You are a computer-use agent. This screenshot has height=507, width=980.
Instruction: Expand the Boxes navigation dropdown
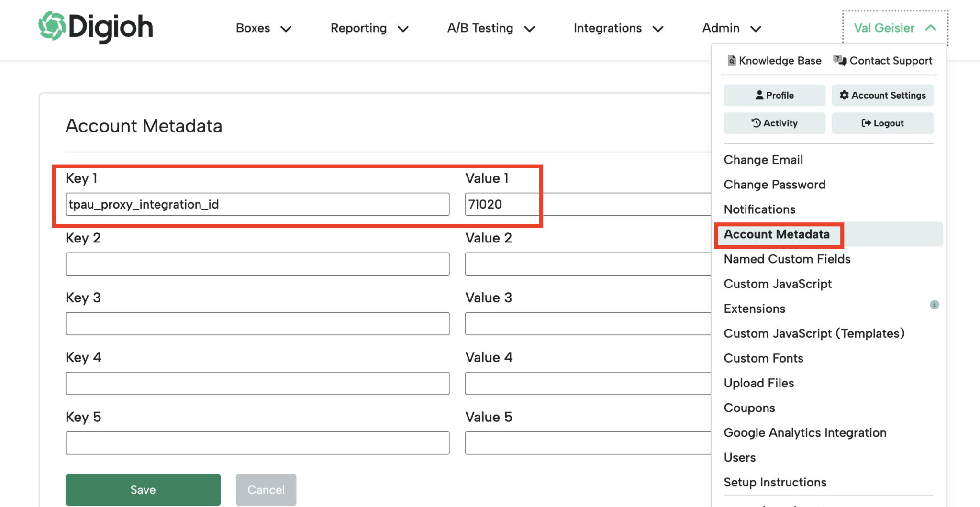tap(263, 28)
